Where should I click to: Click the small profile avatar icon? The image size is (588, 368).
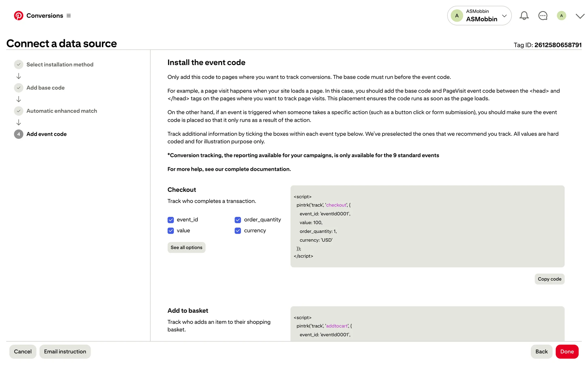[x=561, y=16]
